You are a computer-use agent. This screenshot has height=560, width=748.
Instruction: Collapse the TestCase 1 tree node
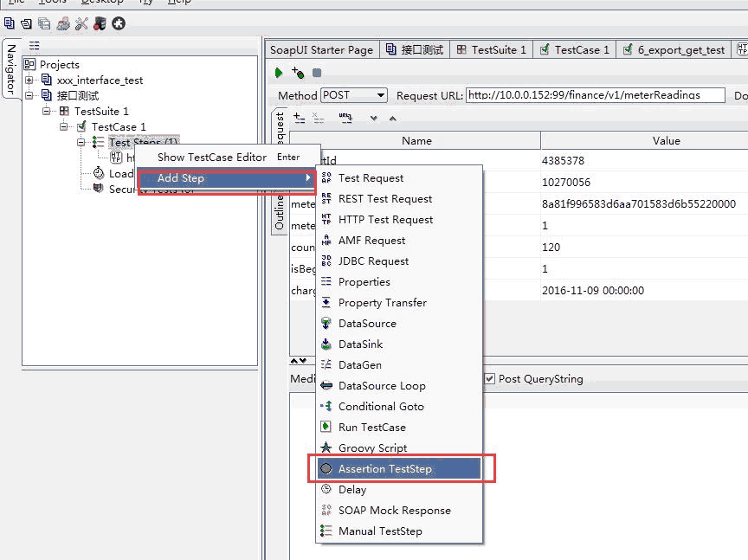(x=64, y=127)
